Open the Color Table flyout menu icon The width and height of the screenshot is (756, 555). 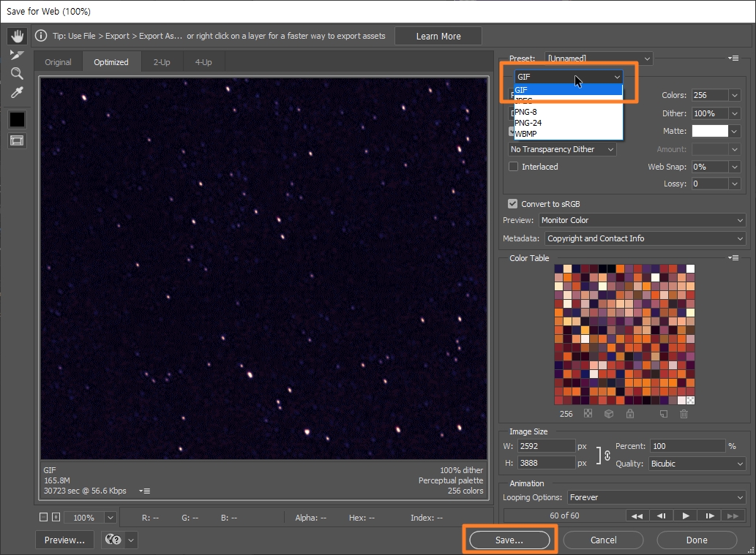733,257
